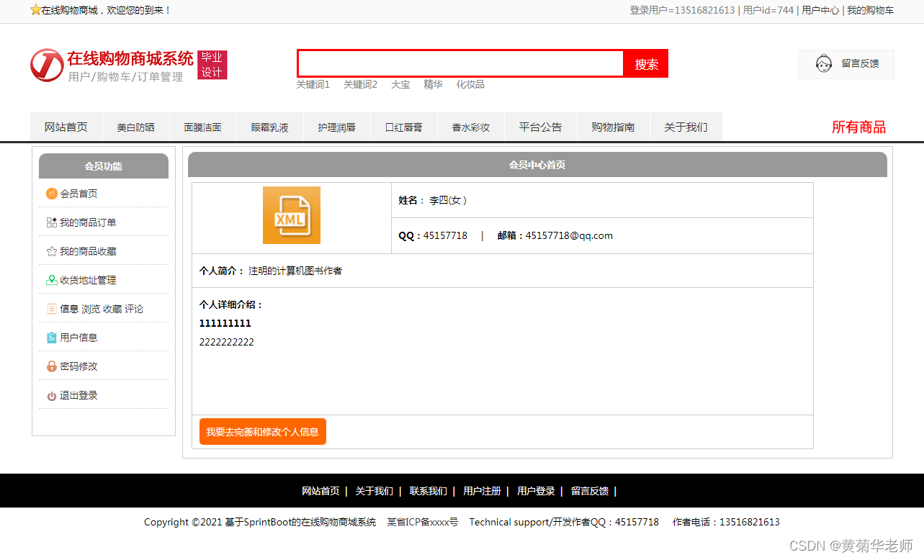Click the email text 45157718@qq.com
Screen dimensions: 924x560
pyautogui.click(x=569, y=235)
